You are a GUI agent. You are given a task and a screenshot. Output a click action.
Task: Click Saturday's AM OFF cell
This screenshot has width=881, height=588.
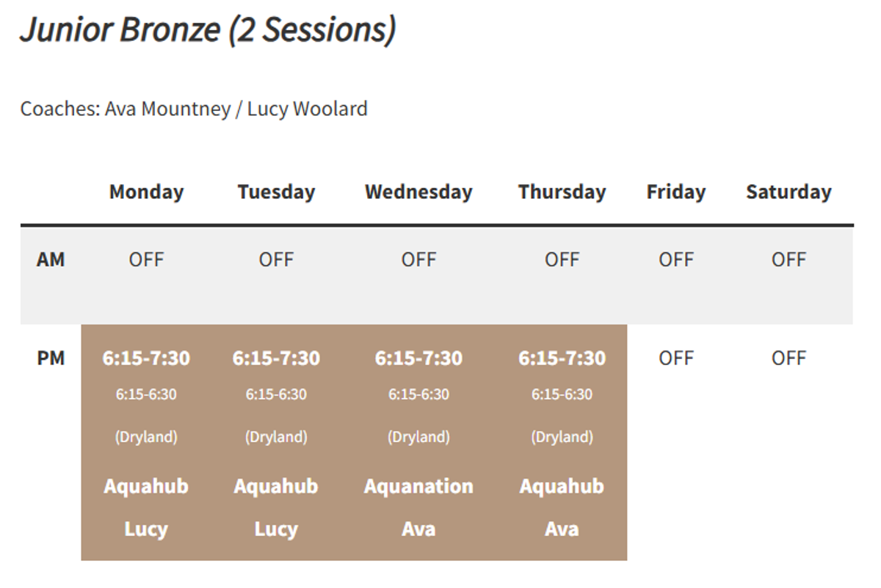point(788,259)
